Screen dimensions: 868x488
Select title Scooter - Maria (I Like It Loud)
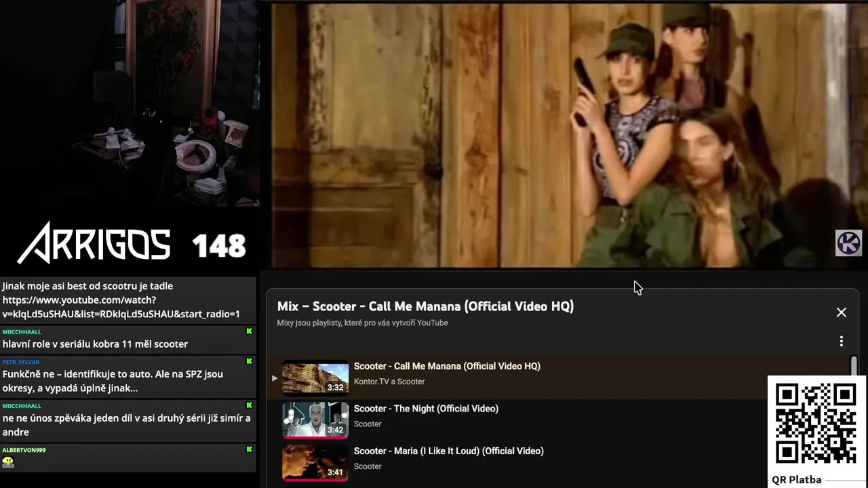[x=448, y=451]
